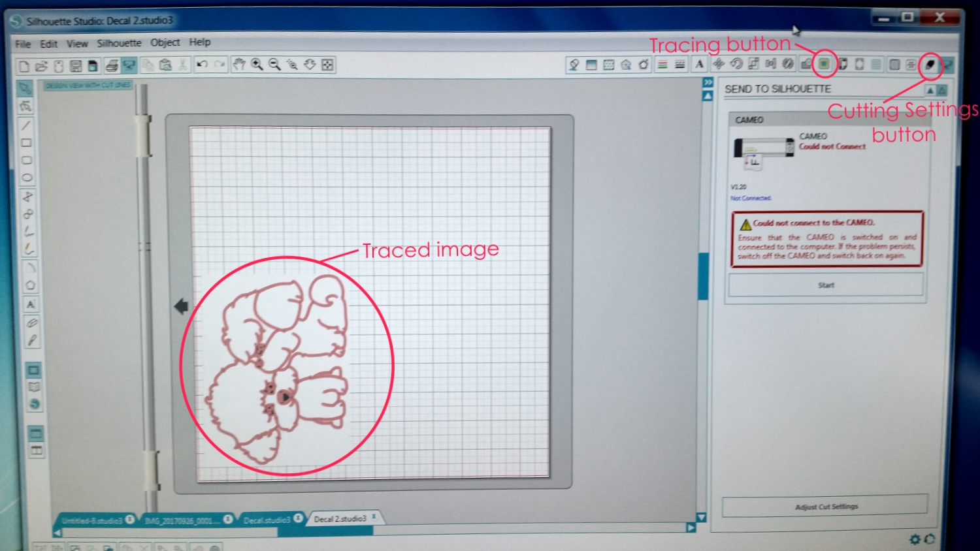This screenshot has height=551, width=980.
Task: Click the scroll down arrow beside canvas
Action: [x=702, y=517]
